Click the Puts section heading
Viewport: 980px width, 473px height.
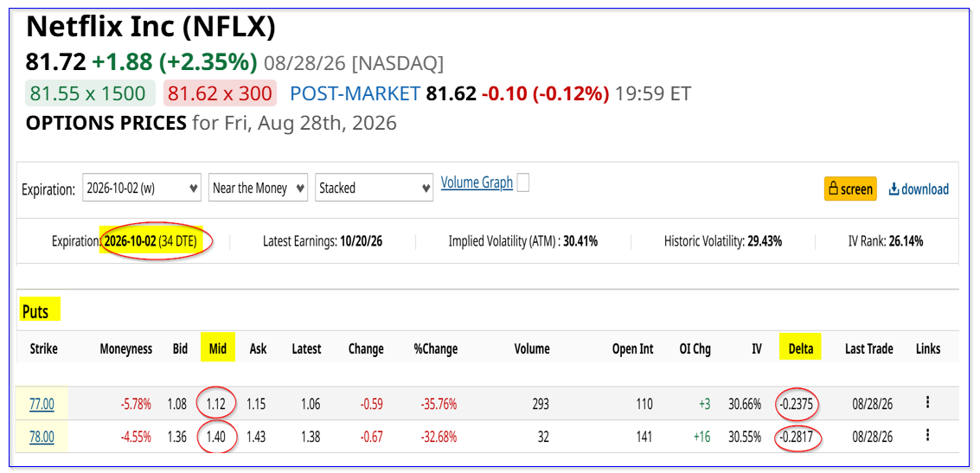[x=35, y=311]
